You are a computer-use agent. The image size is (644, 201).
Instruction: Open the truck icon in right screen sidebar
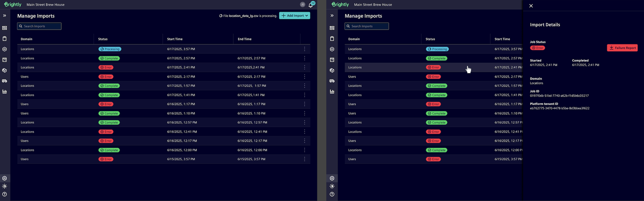(332, 81)
